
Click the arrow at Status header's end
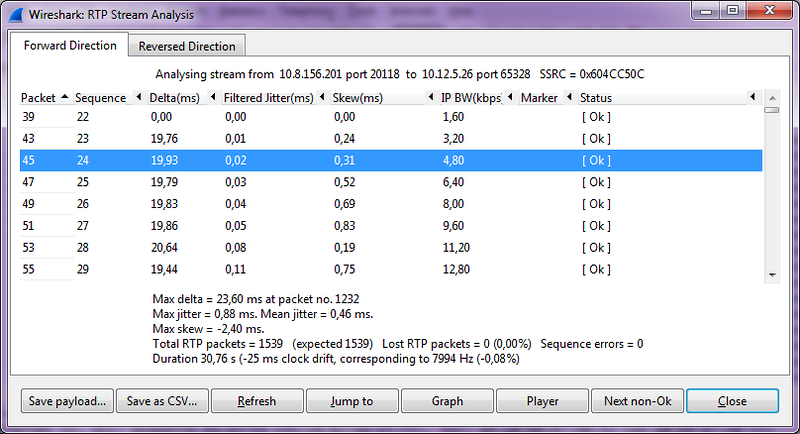753,96
